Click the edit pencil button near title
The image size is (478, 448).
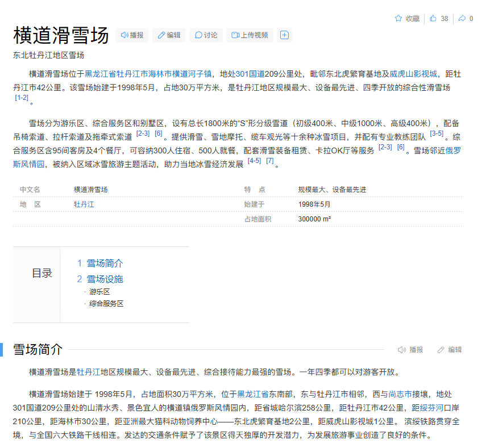(168, 35)
